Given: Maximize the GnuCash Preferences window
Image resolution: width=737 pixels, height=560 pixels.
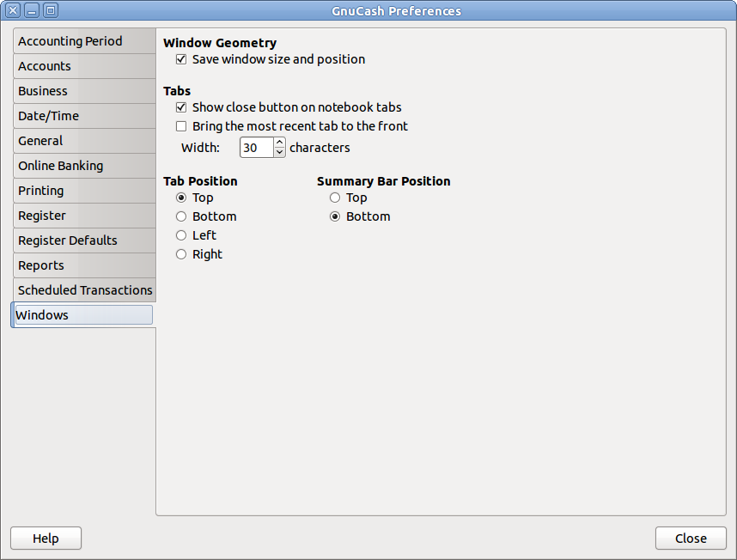Looking at the screenshot, I should tap(51, 10).
